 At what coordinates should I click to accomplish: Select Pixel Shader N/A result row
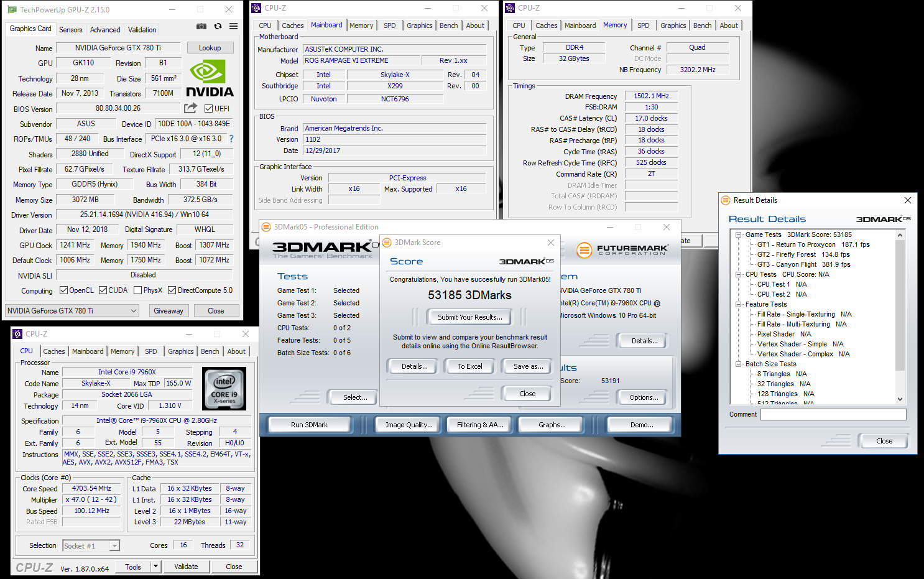(x=784, y=335)
